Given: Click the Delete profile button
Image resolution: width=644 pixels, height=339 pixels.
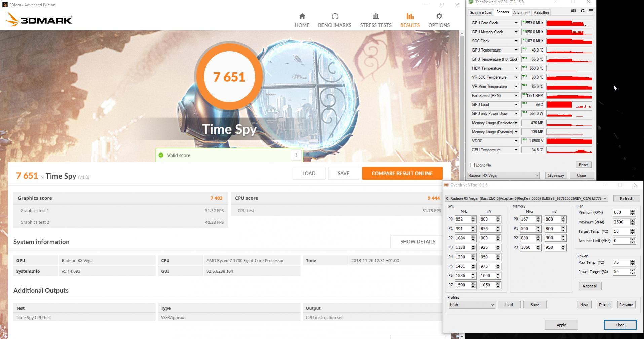Looking at the screenshot, I should click(x=604, y=305).
